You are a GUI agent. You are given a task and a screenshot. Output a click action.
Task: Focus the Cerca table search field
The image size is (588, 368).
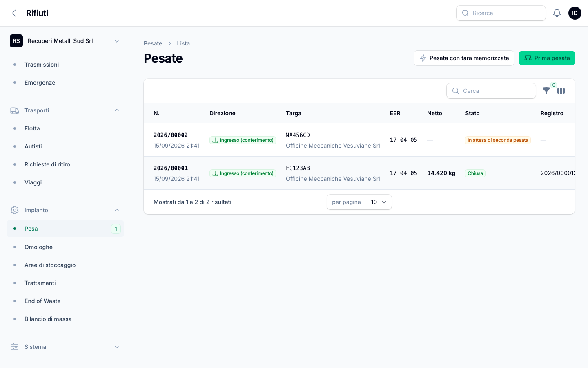click(x=491, y=91)
